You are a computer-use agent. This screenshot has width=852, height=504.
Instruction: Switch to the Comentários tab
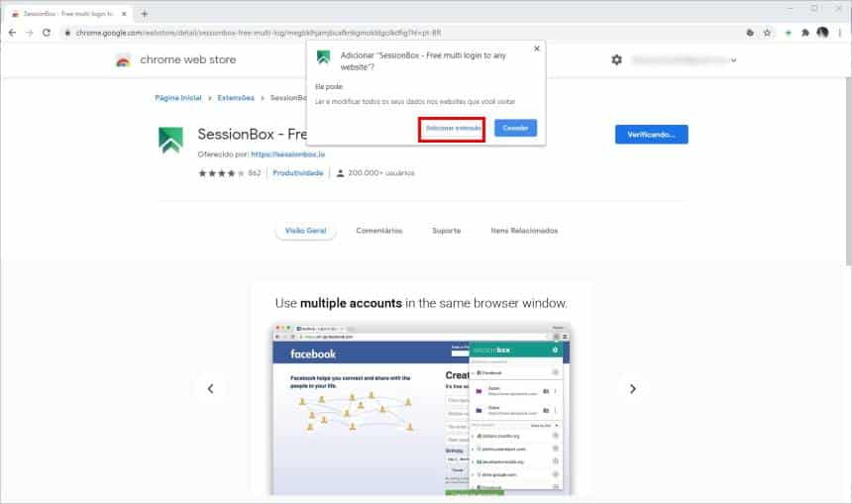379,231
